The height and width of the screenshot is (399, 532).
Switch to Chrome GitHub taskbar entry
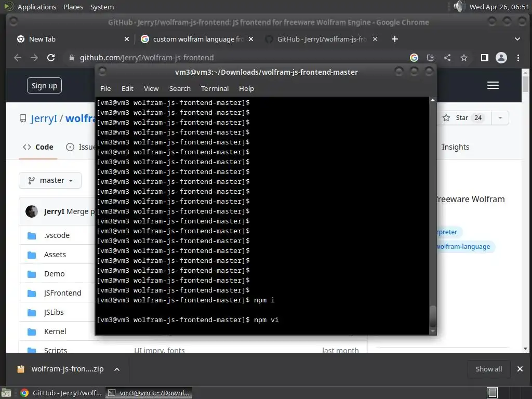[x=61, y=393]
